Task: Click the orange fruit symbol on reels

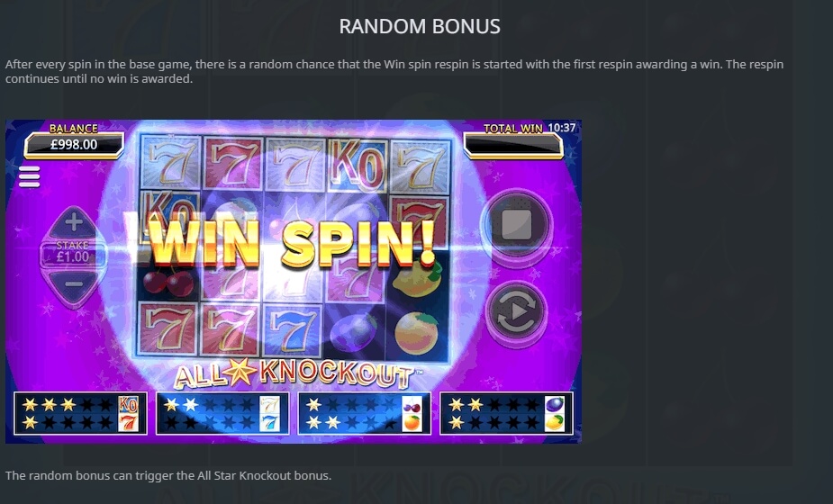Action: pyautogui.click(x=417, y=333)
